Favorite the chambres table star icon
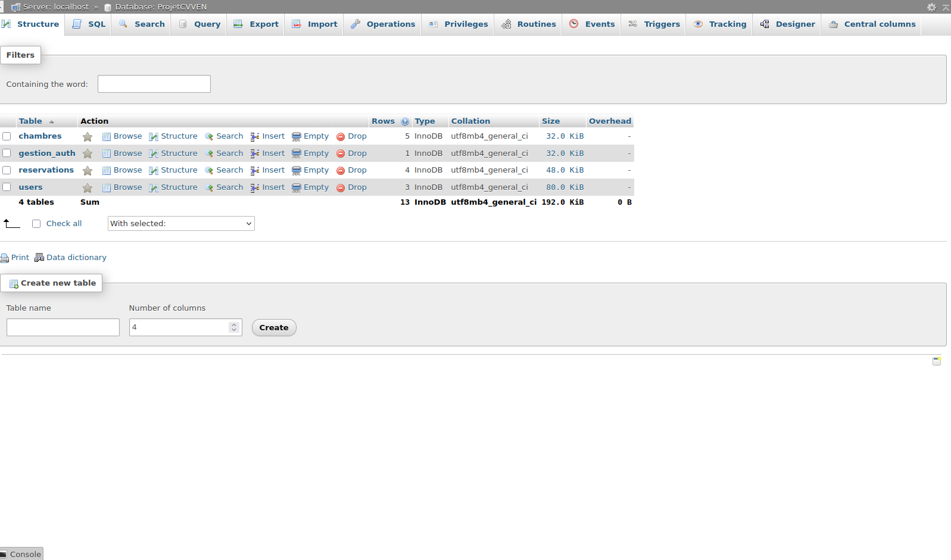 [88, 137]
